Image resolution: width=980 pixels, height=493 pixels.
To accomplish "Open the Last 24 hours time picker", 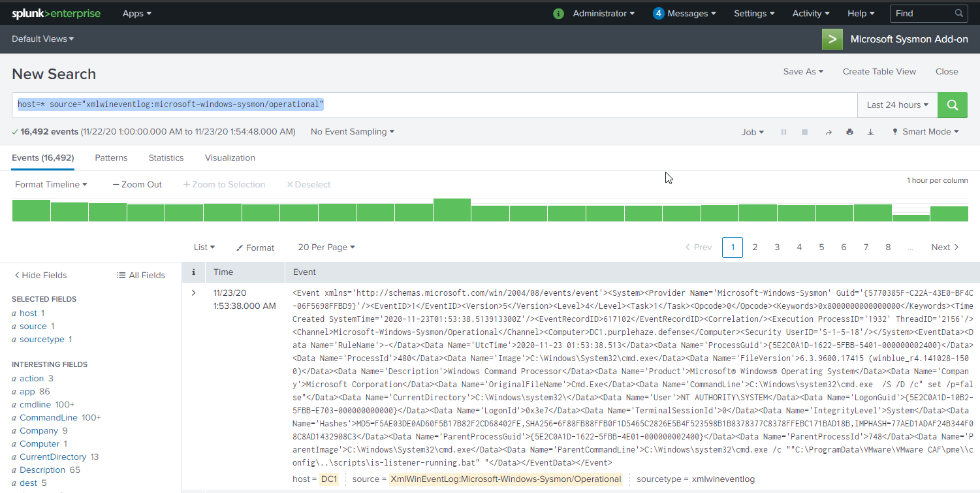I will click(x=897, y=104).
